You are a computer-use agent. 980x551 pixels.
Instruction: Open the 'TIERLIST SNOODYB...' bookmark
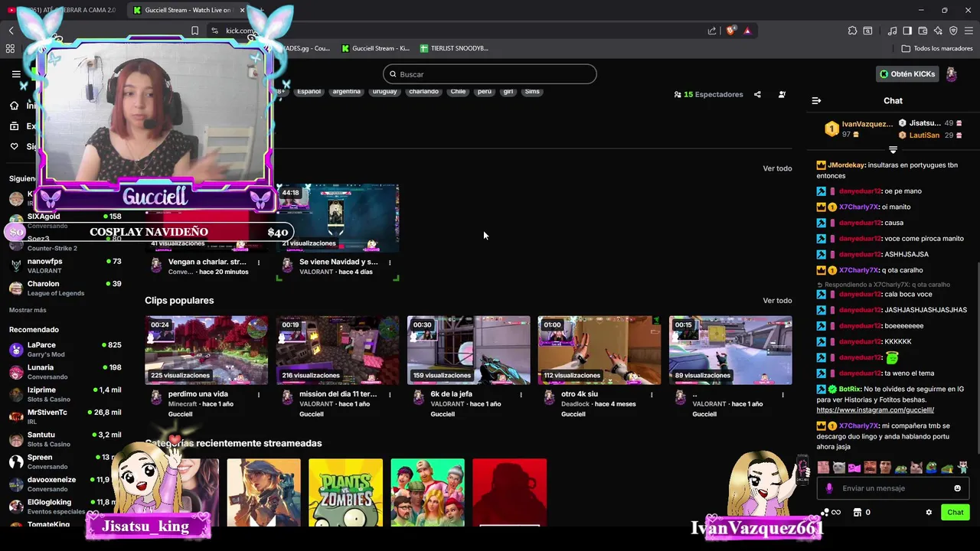click(453, 48)
